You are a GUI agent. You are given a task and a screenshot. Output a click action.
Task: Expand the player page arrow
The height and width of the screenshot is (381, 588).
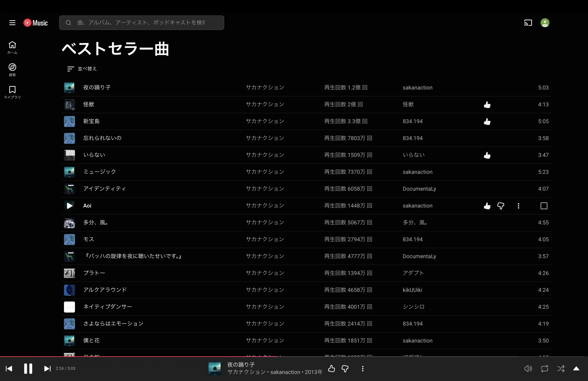(x=576, y=369)
